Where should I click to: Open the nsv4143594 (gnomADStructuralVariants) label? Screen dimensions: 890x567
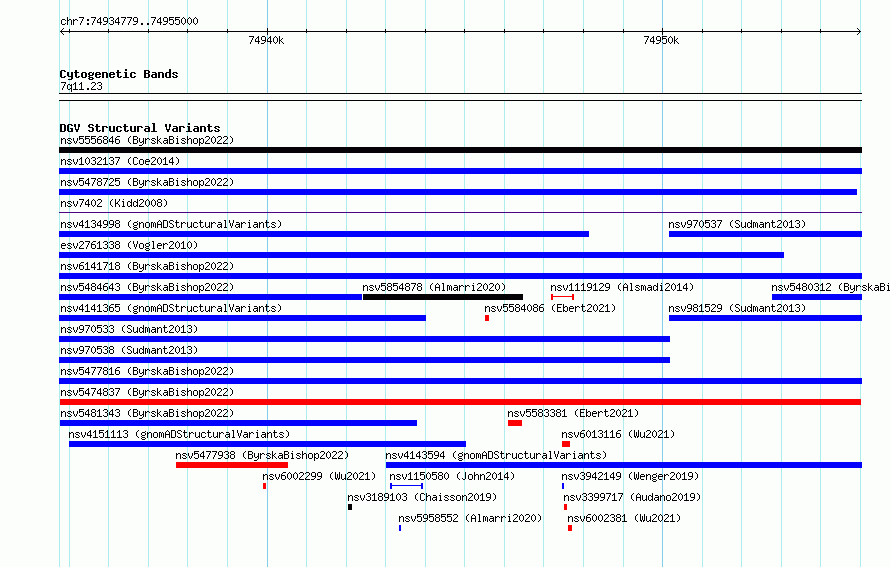click(x=496, y=455)
